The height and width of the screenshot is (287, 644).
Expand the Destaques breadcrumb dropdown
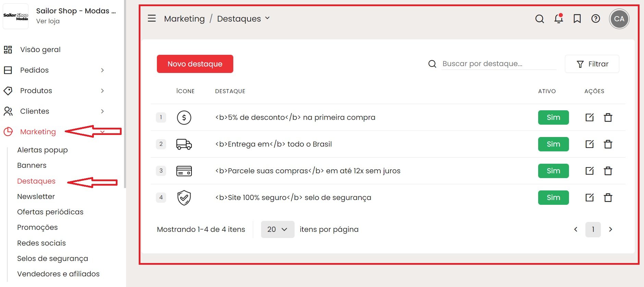[x=268, y=18]
